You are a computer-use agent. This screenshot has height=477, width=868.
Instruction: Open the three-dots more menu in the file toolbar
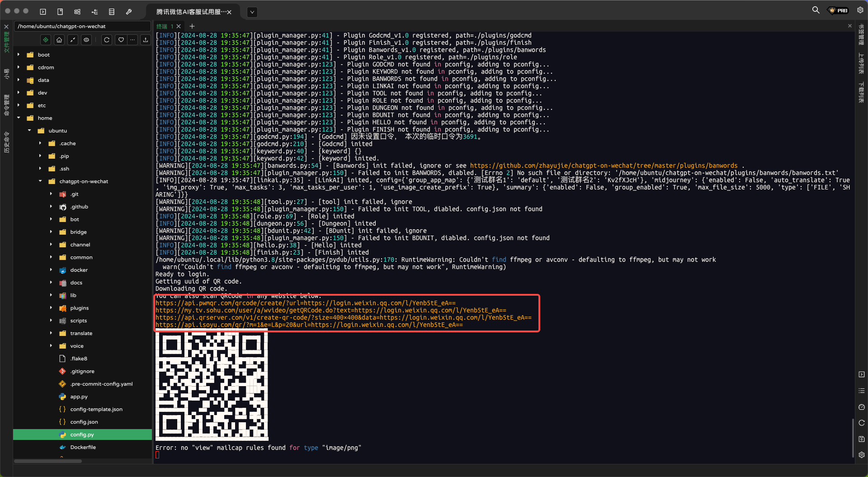132,40
